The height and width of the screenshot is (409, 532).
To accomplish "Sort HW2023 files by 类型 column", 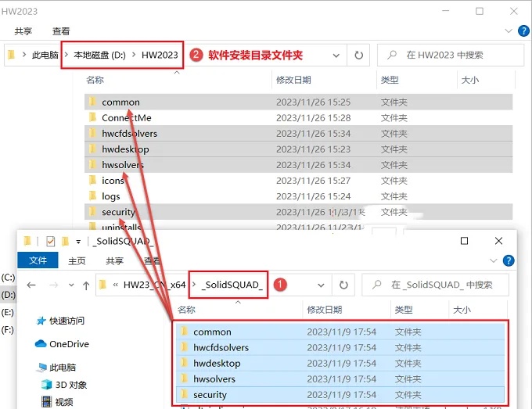I will click(x=390, y=80).
